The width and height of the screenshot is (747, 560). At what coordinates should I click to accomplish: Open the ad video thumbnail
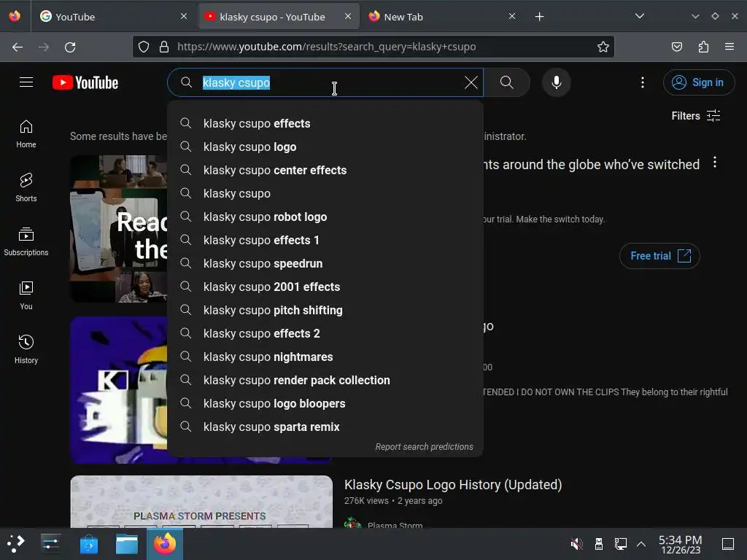click(119, 228)
